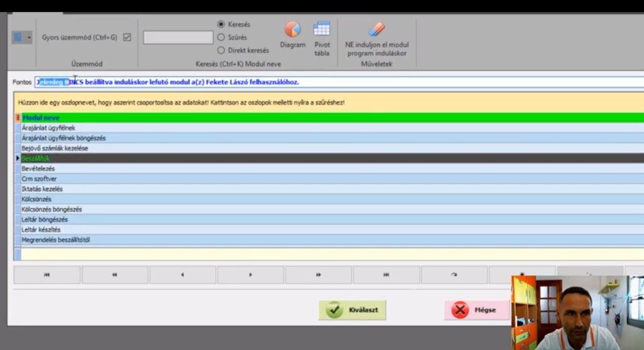Click the Modul neve column header
Image resolution: width=644 pixels, height=350 pixels.
click(x=42, y=118)
